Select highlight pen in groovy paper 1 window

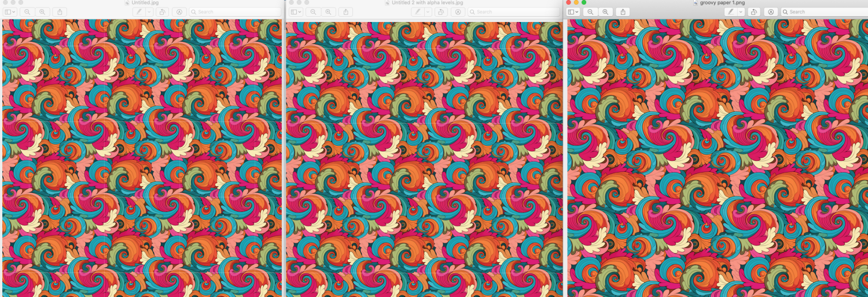731,12
